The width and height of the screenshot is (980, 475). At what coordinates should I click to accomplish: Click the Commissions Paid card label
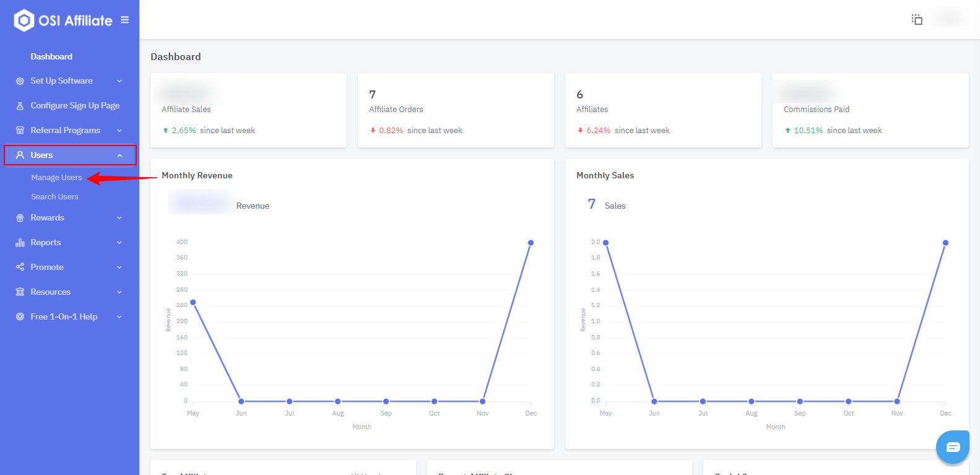click(817, 110)
